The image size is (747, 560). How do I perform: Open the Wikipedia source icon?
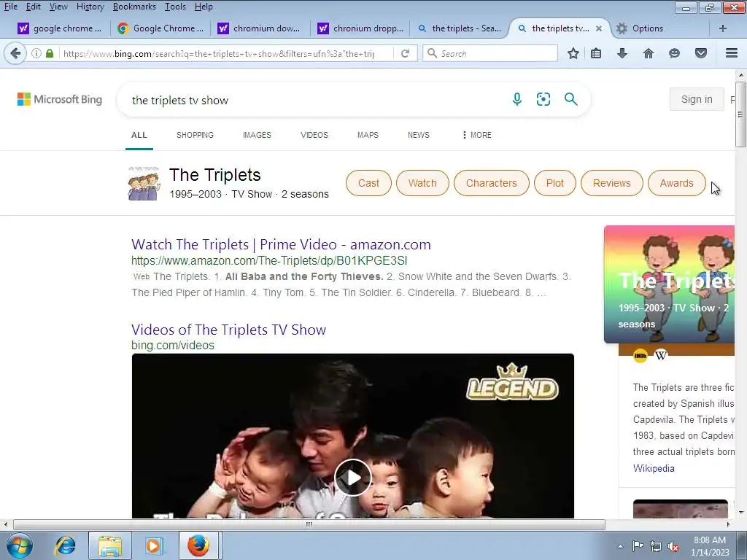661,355
